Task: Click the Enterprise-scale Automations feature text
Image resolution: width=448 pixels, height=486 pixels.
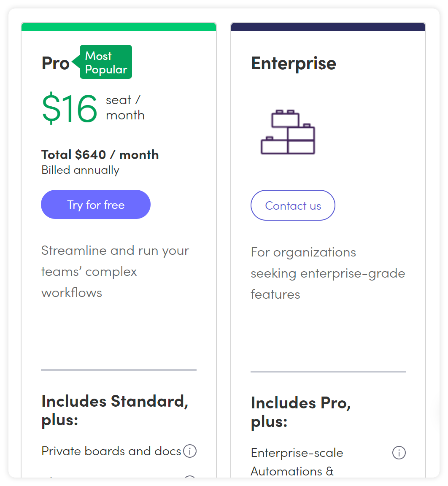Action: pyautogui.click(x=297, y=462)
